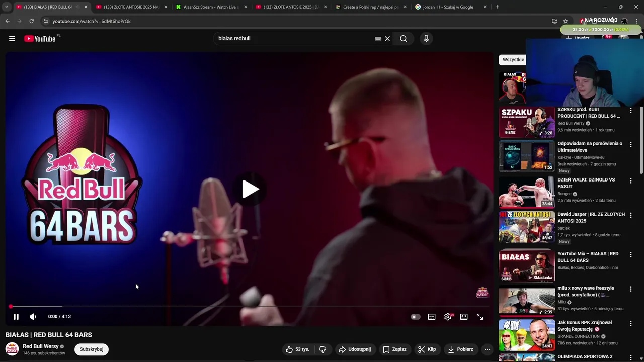The width and height of the screenshot is (644, 362).
Task: Open the YouTube hamburger guide menu
Action: 12,39
